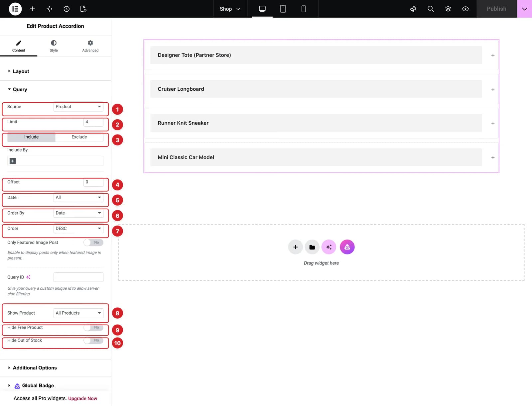Switch to mobile preview mode
The image size is (532, 406).
(304, 9)
